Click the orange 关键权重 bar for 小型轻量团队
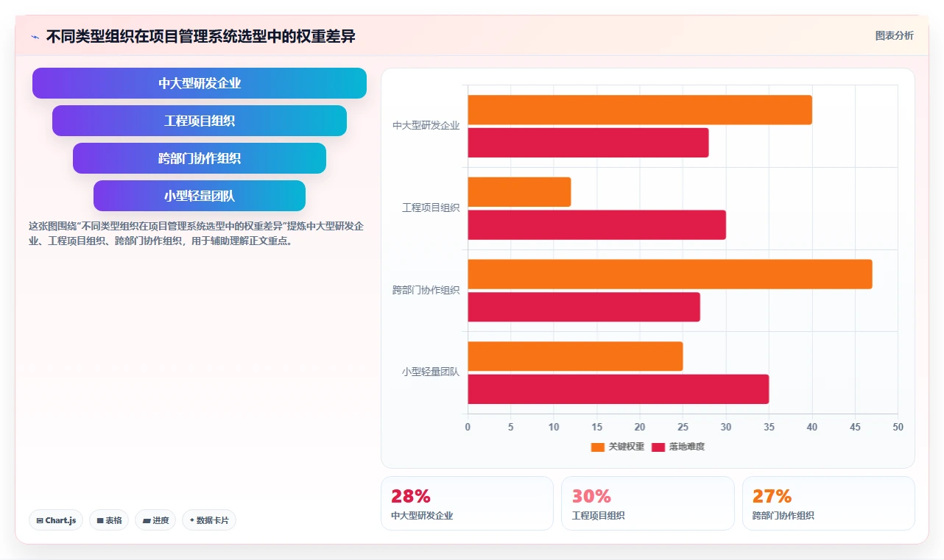 click(575, 356)
